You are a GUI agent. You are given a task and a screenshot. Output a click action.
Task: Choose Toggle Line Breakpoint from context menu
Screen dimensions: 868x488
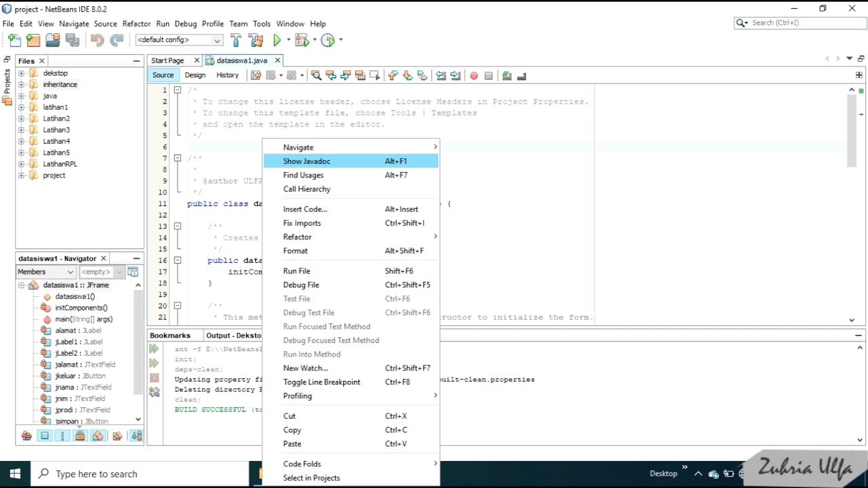click(351, 382)
